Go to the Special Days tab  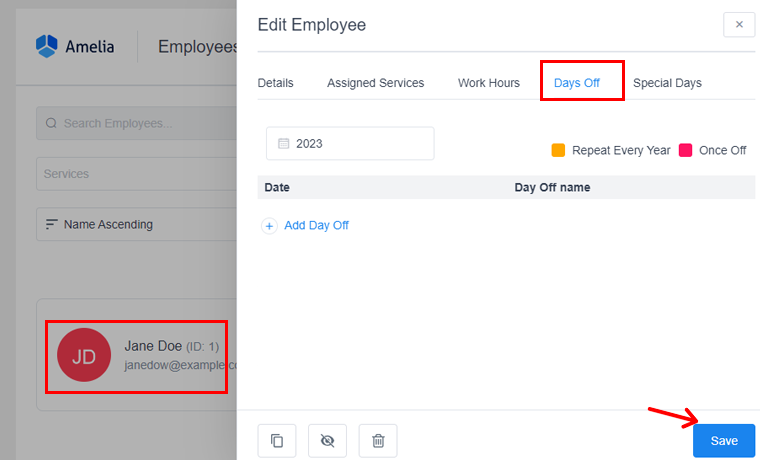tap(667, 83)
